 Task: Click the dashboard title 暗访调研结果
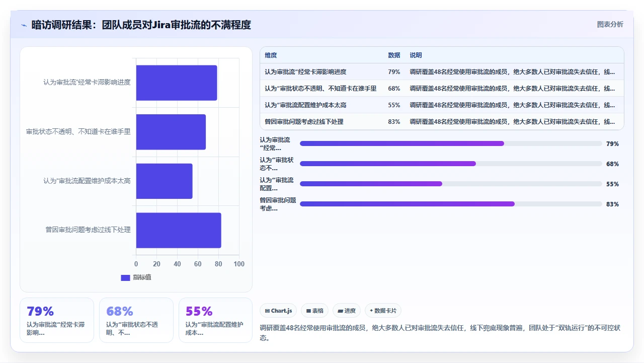pos(141,25)
